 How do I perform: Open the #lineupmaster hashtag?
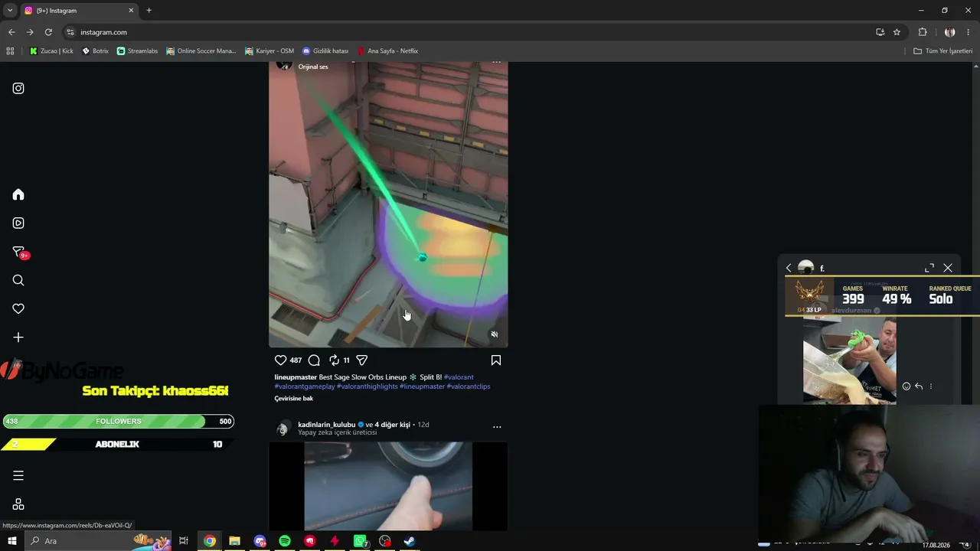coord(422,386)
